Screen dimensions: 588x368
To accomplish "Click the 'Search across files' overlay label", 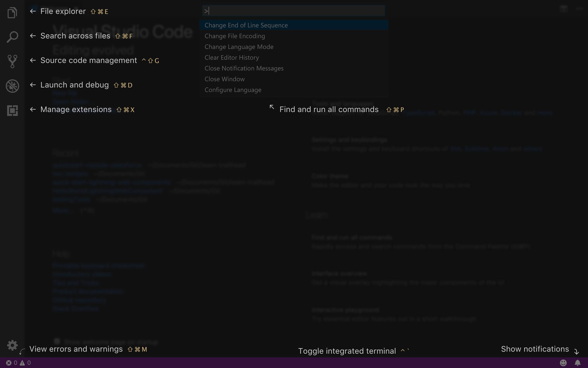I will (75, 36).
